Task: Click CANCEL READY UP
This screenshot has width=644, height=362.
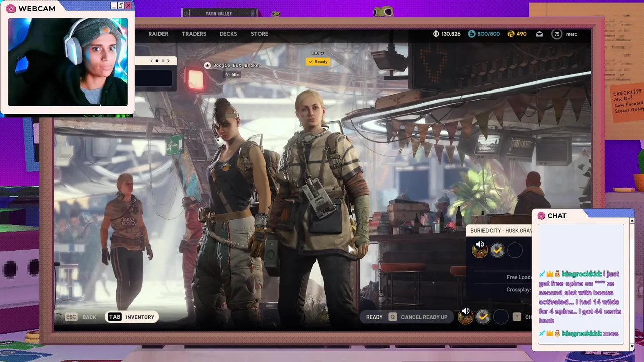Action: click(424, 317)
